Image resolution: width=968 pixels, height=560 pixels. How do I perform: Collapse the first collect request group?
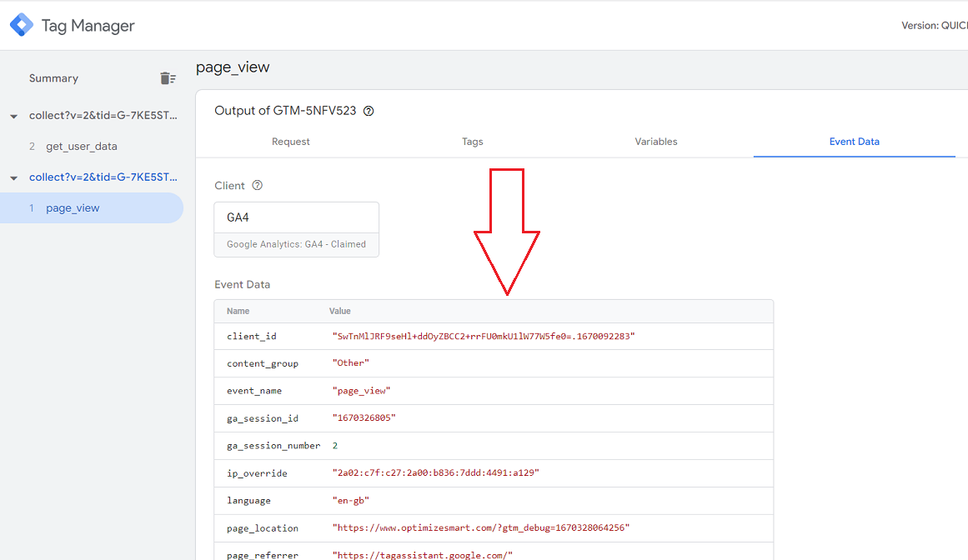(13, 116)
